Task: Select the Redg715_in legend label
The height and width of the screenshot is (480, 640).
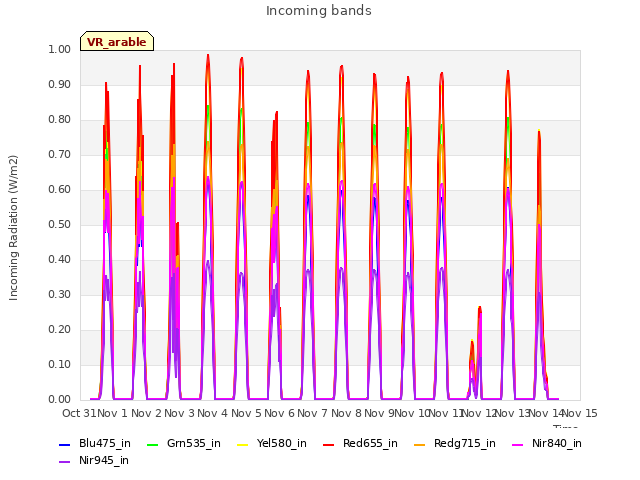Action: (465, 444)
